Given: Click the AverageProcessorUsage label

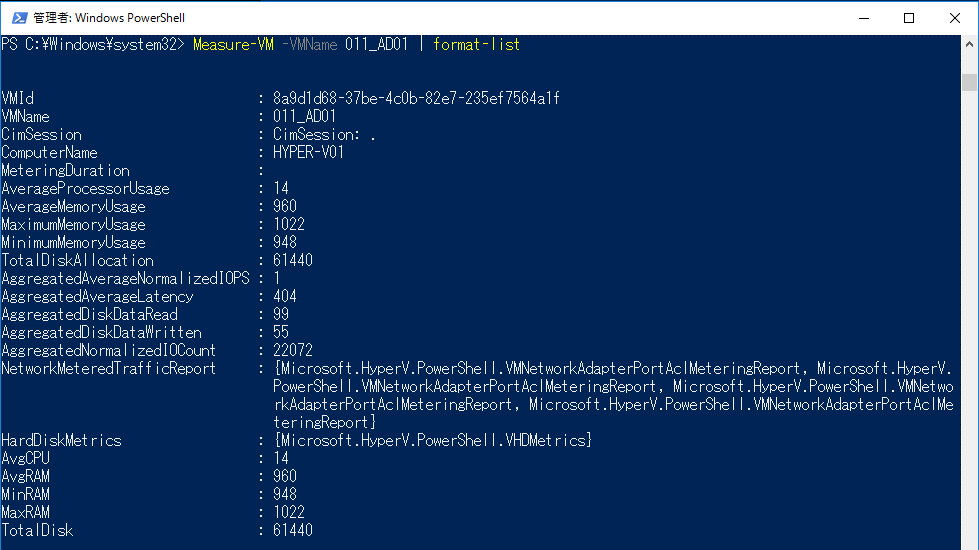Looking at the screenshot, I should (x=86, y=189).
